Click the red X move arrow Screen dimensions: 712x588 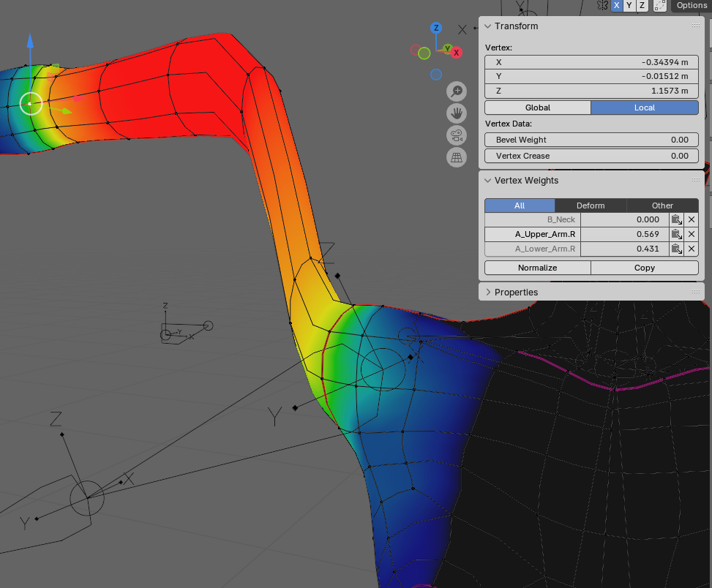coord(79,99)
